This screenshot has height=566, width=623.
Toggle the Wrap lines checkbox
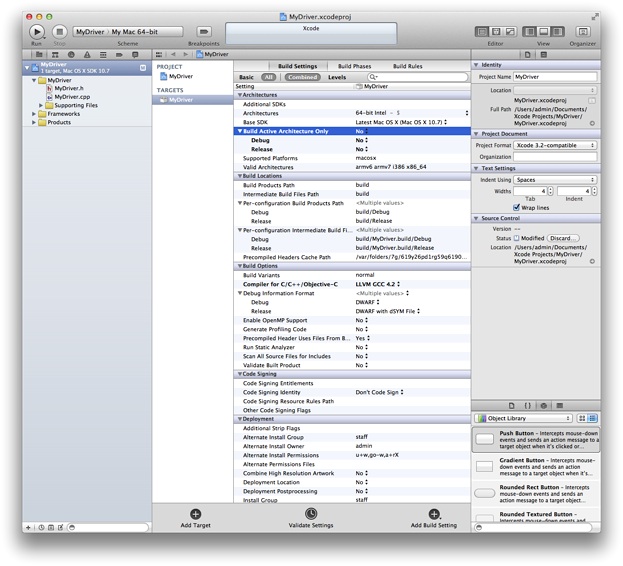[x=518, y=207]
